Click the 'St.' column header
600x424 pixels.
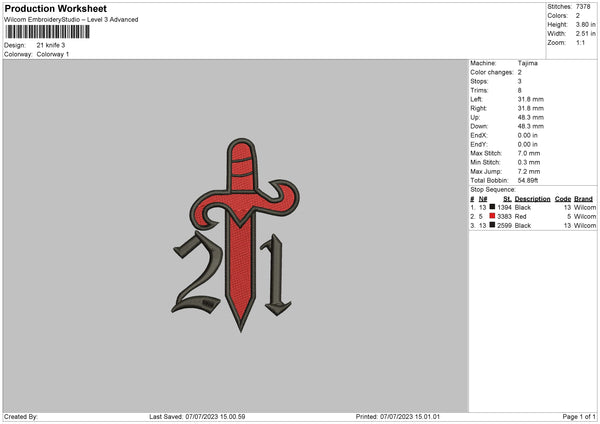507,199
